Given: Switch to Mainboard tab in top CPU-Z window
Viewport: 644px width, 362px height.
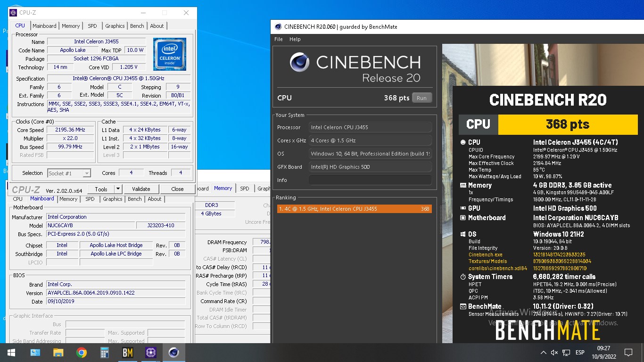Looking at the screenshot, I should pos(44,26).
